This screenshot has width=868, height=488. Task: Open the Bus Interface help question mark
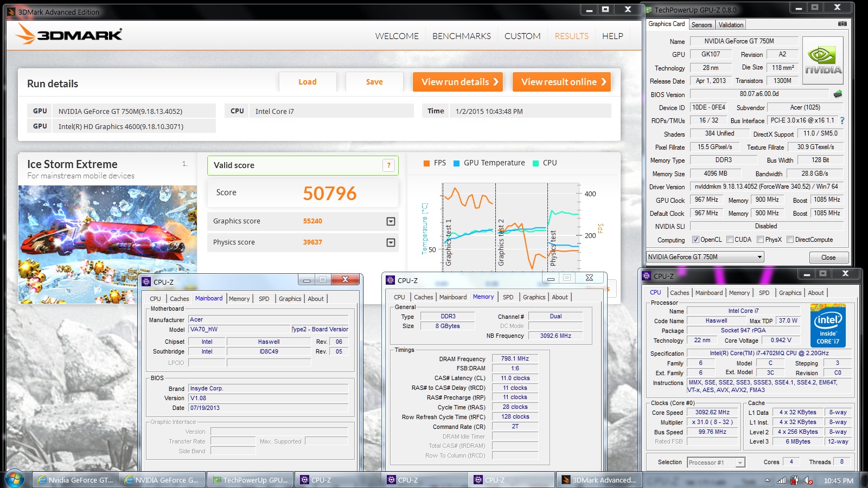[842, 120]
